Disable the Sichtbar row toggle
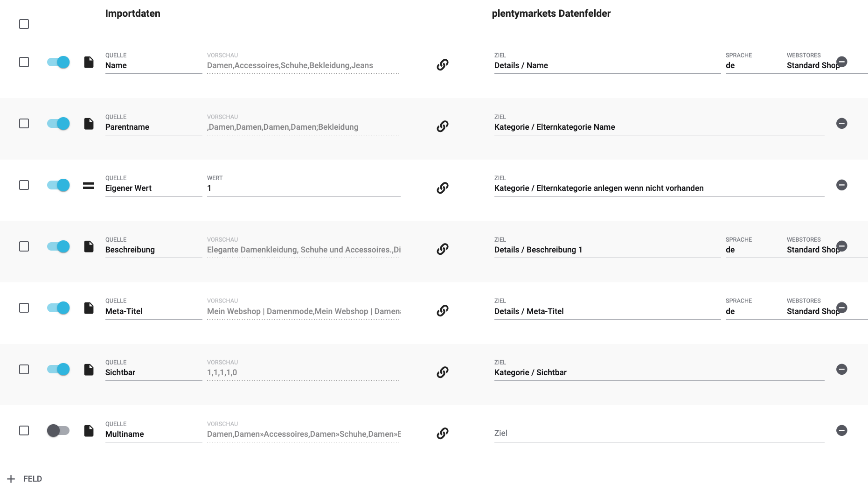Image resolution: width=868 pixels, height=497 pixels. coord(58,370)
